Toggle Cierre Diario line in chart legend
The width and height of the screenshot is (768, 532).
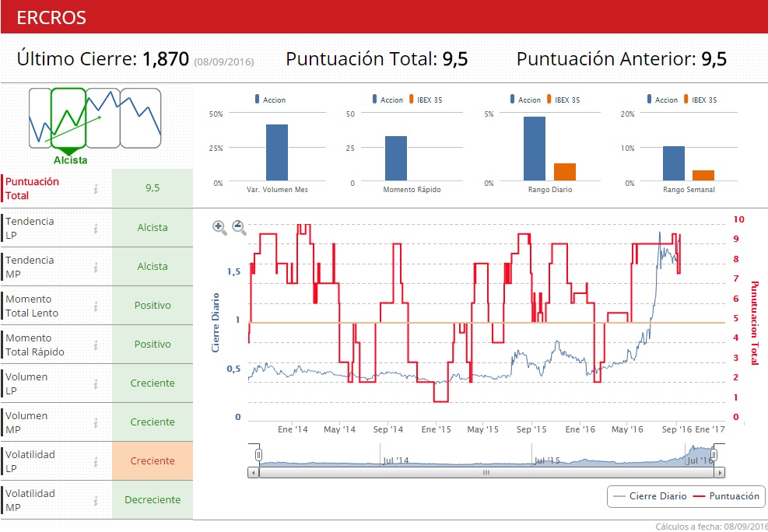(651, 495)
